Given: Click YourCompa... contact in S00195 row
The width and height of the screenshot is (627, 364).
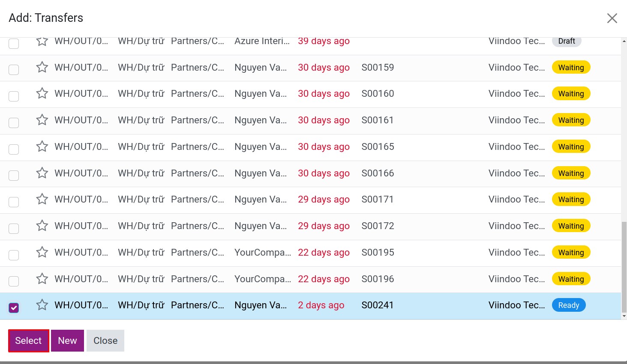Looking at the screenshot, I should pyautogui.click(x=263, y=252).
